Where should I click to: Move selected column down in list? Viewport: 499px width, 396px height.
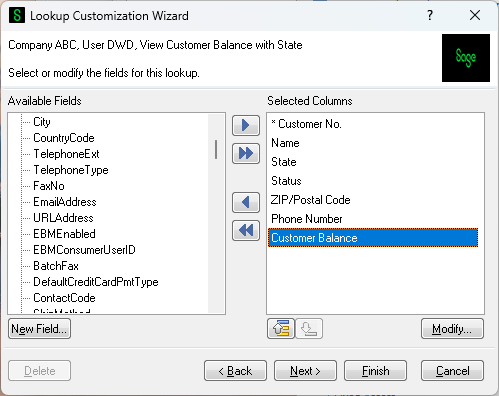coord(309,329)
